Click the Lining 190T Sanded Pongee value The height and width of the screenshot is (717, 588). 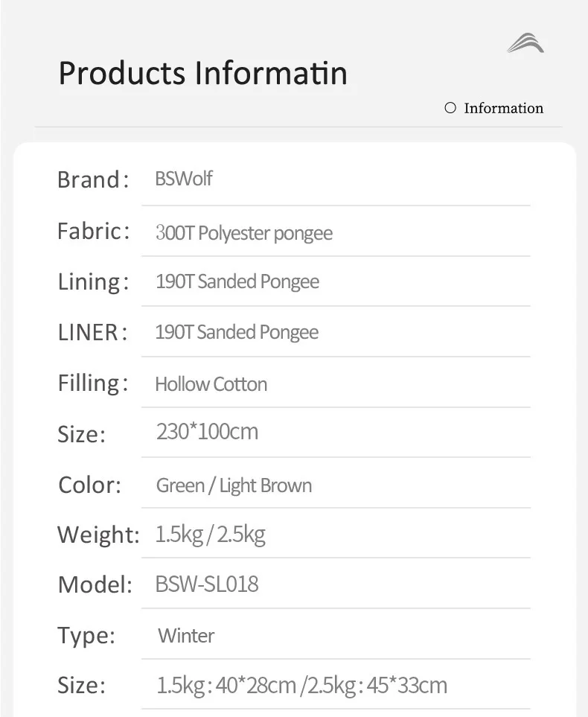tap(237, 282)
